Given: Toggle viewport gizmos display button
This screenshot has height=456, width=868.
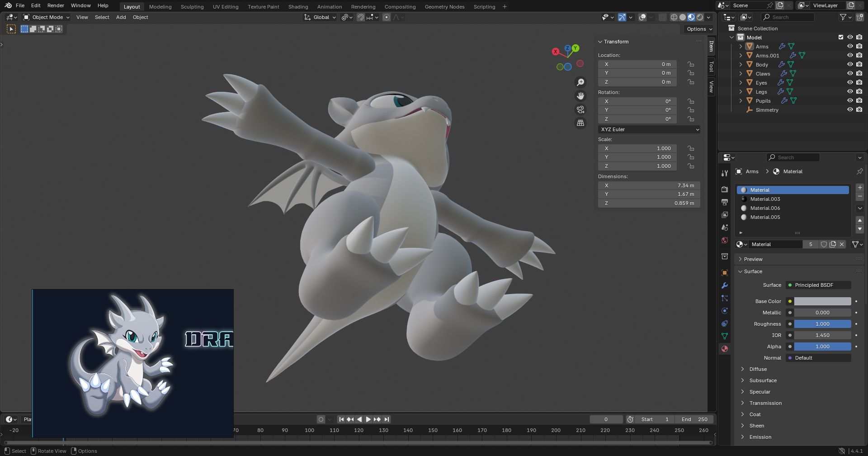Looking at the screenshot, I should pyautogui.click(x=622, y=17).
